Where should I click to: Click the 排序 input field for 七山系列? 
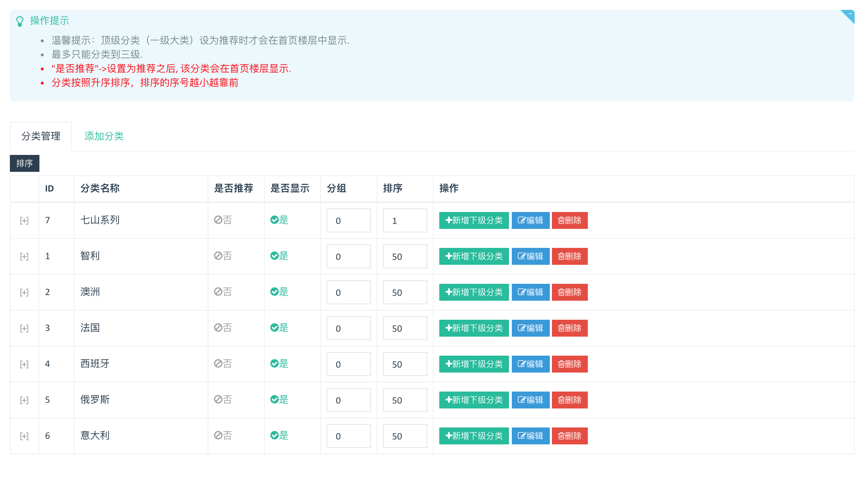point(405,220)
